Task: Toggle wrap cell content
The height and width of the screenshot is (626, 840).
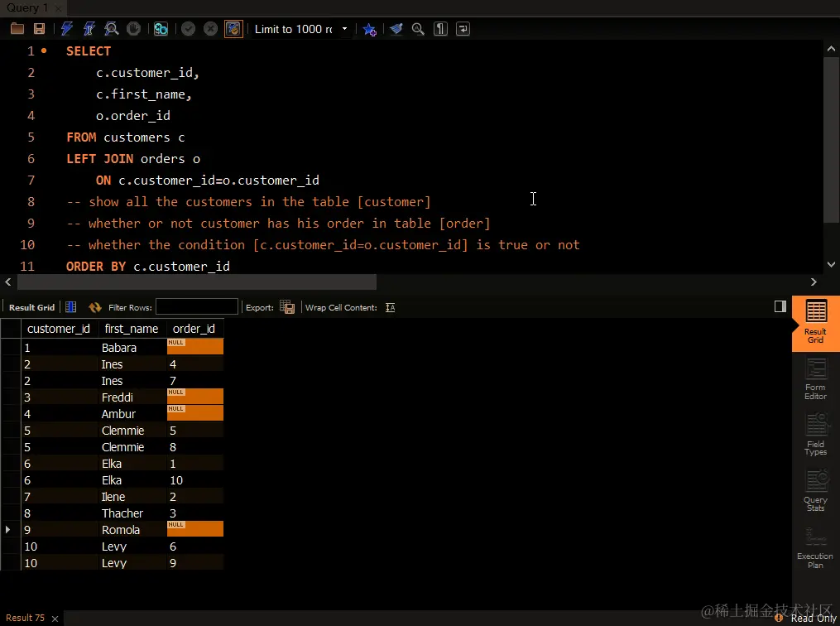Action: pyautogui.click(x=390, y=307)
